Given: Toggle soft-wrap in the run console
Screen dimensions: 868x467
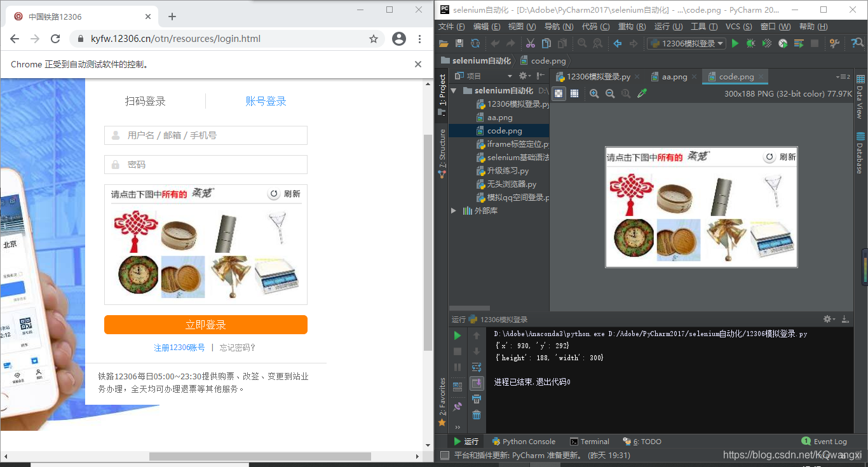Looking at the screenshot, I should [x=477, y=367].
